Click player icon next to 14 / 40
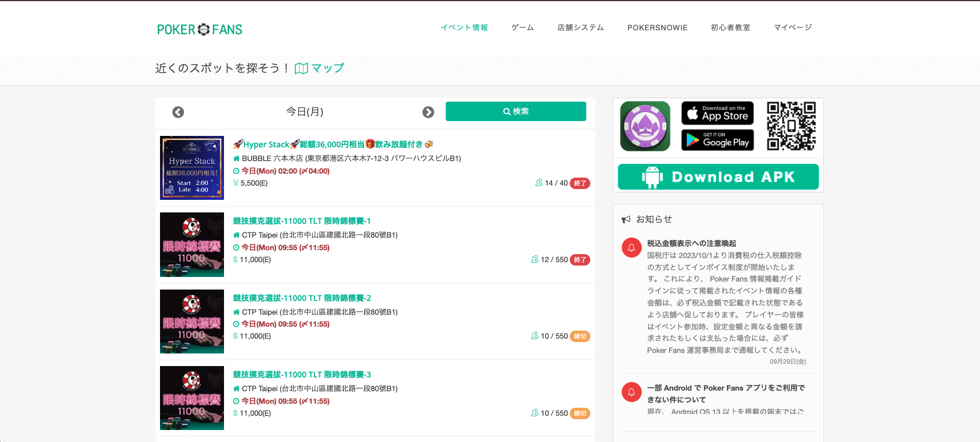 point(538,183)
